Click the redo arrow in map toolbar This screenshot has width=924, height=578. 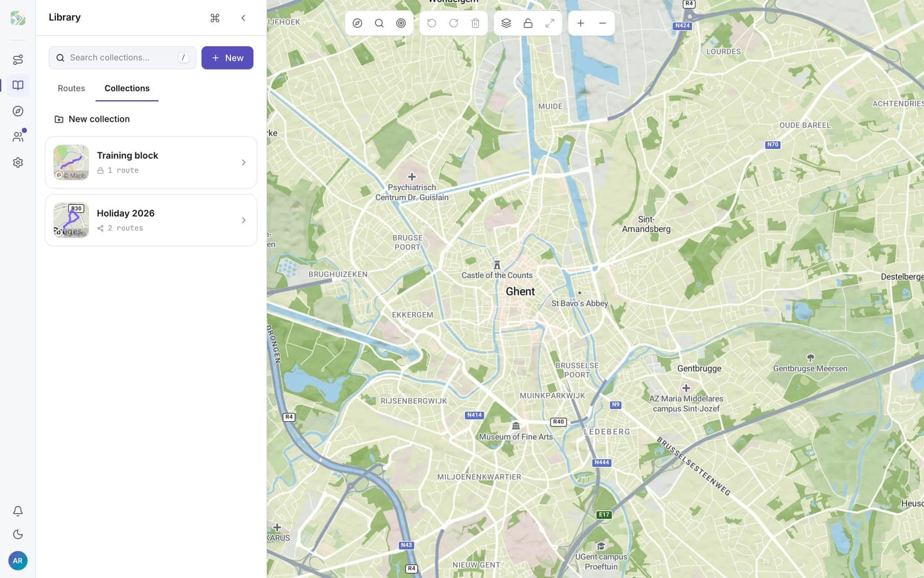tap(454, 23)
